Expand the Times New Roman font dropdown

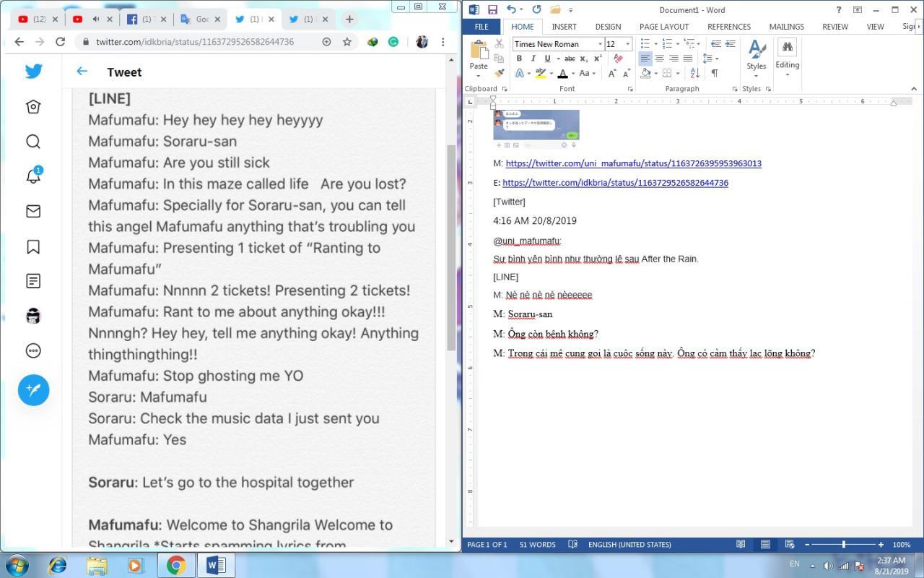(600, 44)
